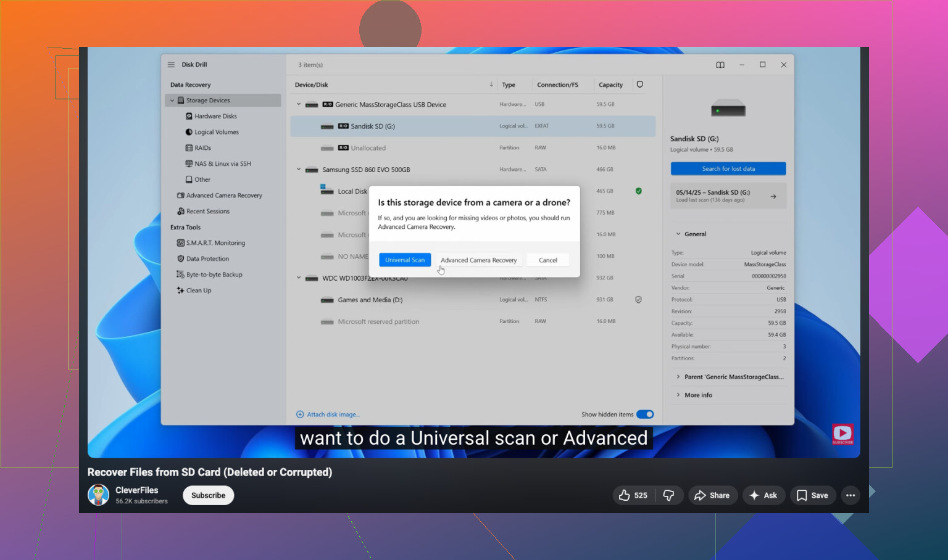Viewport: 948px width, 560px height.
Task: Click the Subscribe watermark icon on video
Action: pyautogui.click(x=842, y=434)
